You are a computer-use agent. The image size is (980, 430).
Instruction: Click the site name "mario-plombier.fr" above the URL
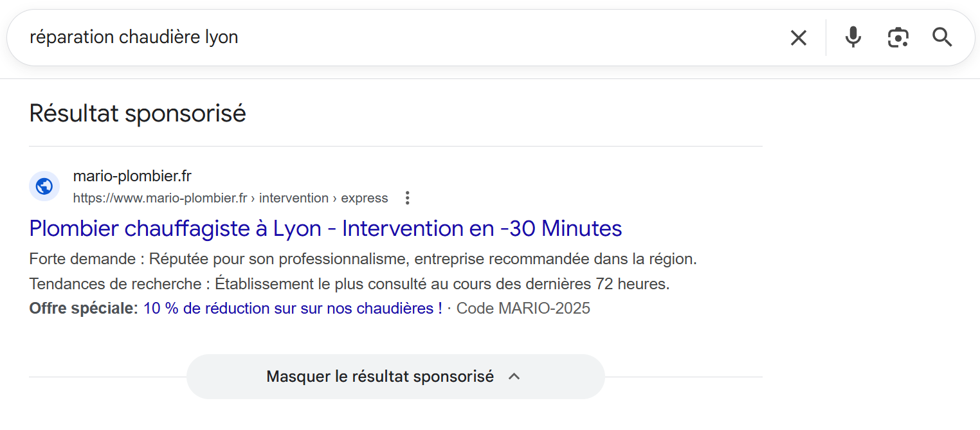click(132, 176)
